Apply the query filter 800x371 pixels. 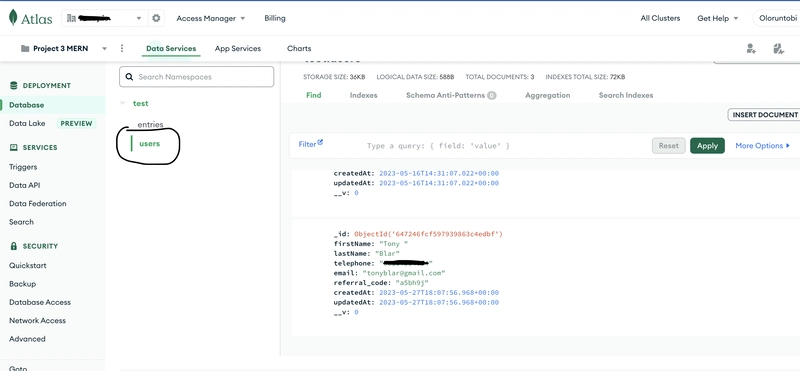coord(707,145)
